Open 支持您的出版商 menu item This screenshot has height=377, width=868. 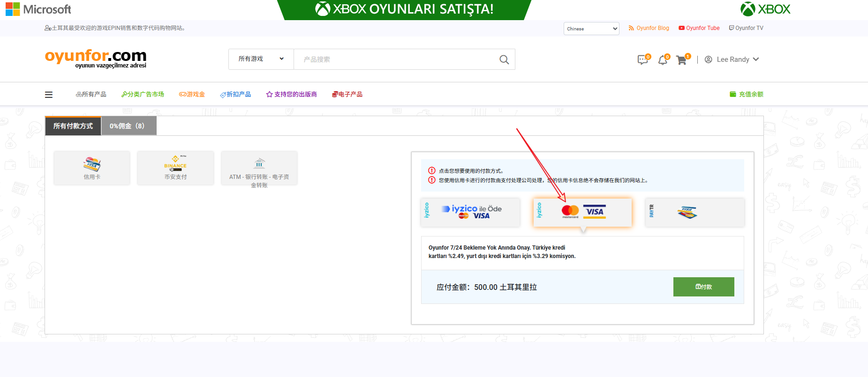click(292, 95)
